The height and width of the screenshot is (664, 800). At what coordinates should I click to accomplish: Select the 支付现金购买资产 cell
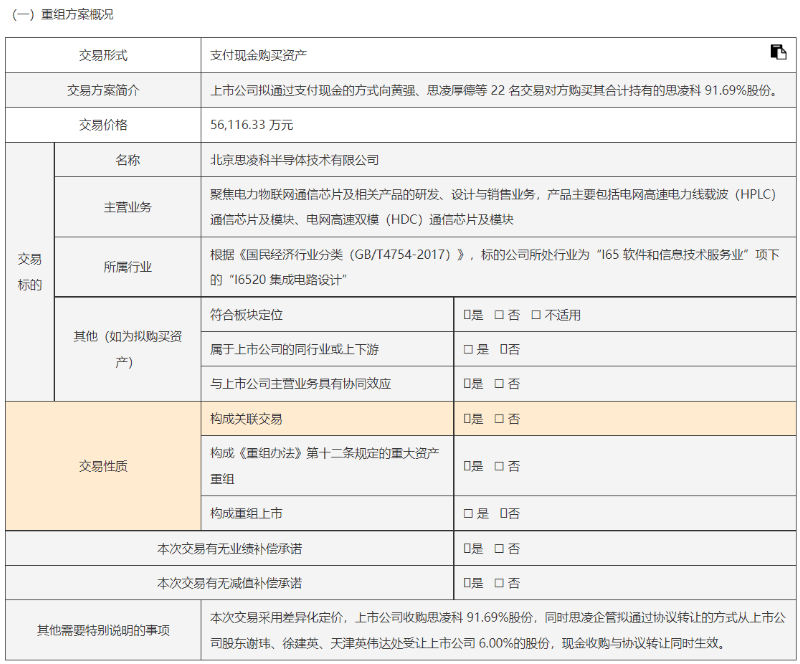pyautogui.click(x=258, y=55)
